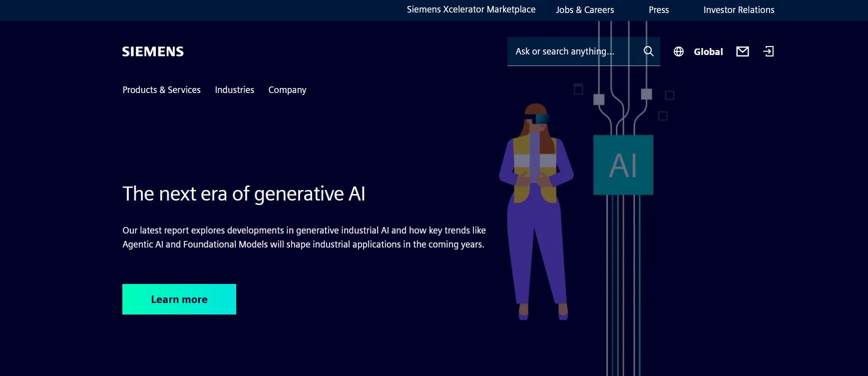Visit the Investor Relations link
The height and width of the screenshot is (376, 868).
739,10
